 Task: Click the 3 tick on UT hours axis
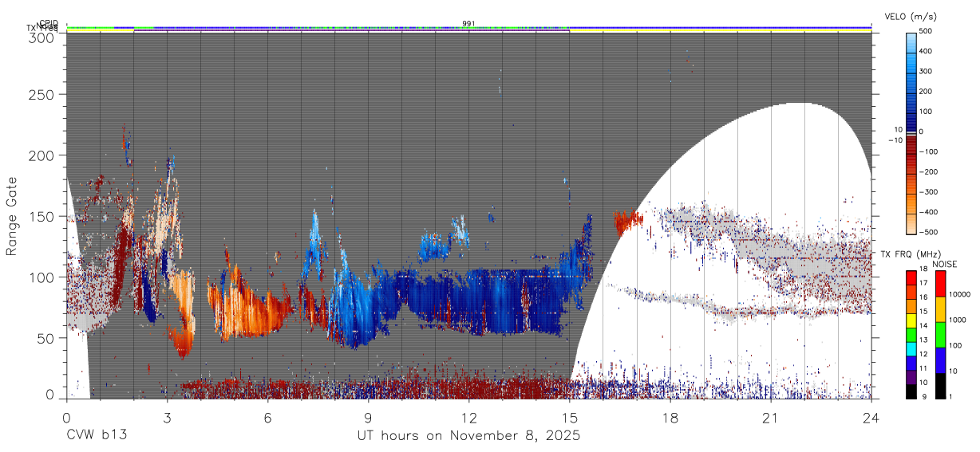[x=168, y=417]
